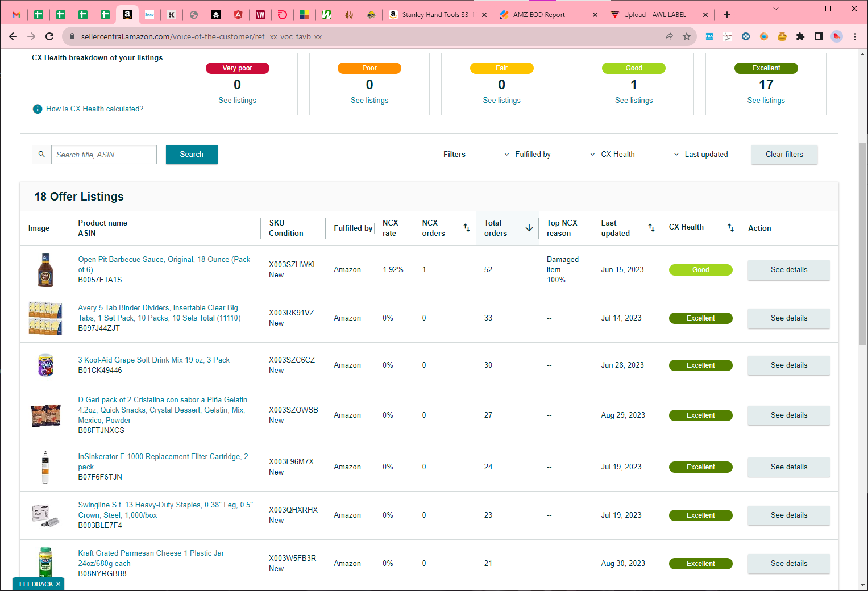The height and width of the screenshot is (591, 868).
Task: Open InSinkerator F-1000 Filter Cartridge listing
Action: [x=163, y=461]
